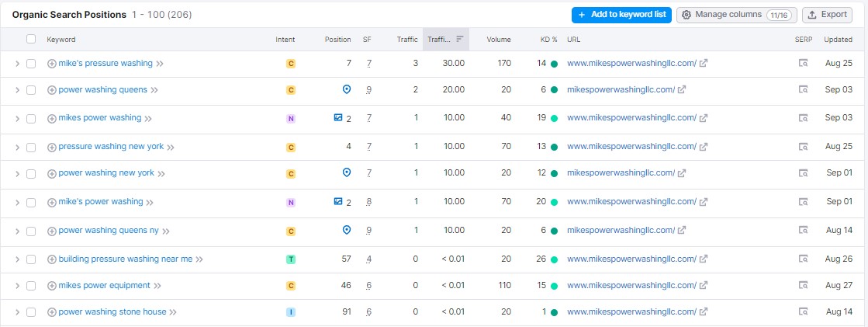The width and height of the screenshot is (868, 327).
Task: Open external URL icon in mike's pressure washing row
Action: click(x=704, y=63)
